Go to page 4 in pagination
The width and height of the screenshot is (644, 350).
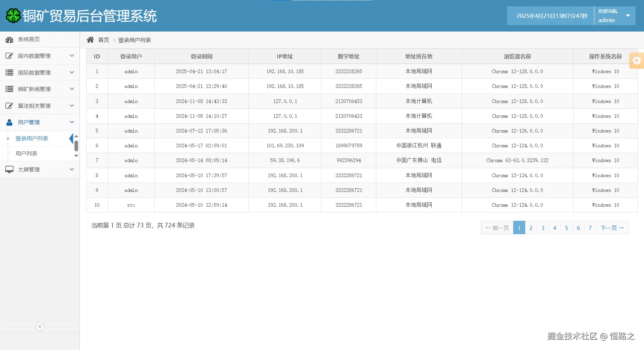(555, 228)
